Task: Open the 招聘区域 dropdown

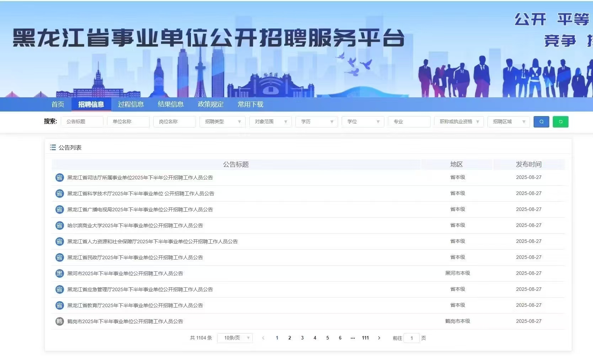Action: [508, 121]
